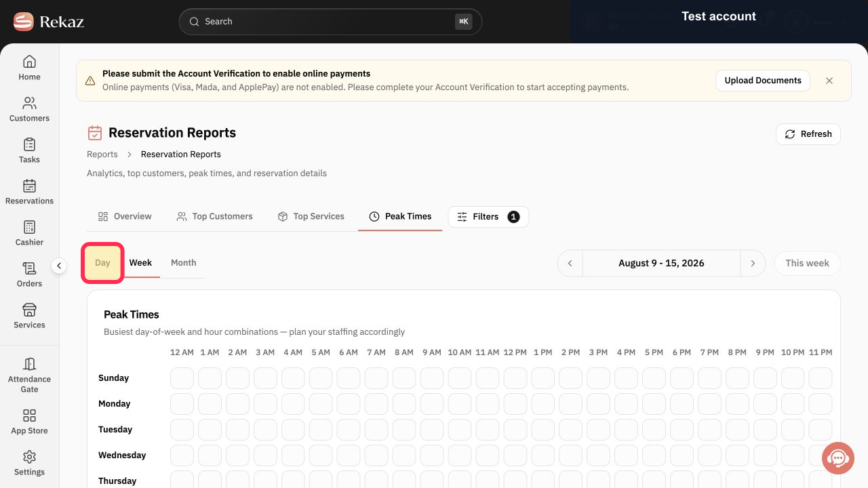The image size is (868, 488).
Task: Open the Filters panel
Action: (x=488, y=217)
